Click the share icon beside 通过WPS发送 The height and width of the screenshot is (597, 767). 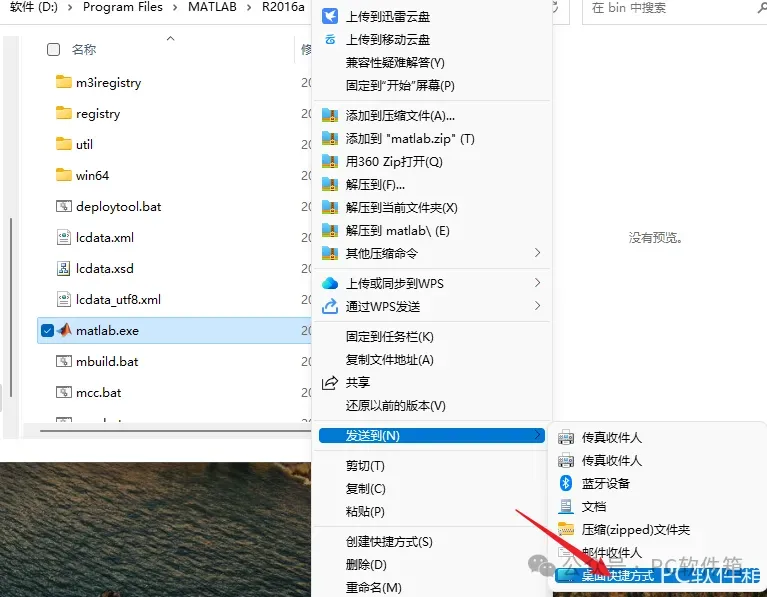point(330,306)
